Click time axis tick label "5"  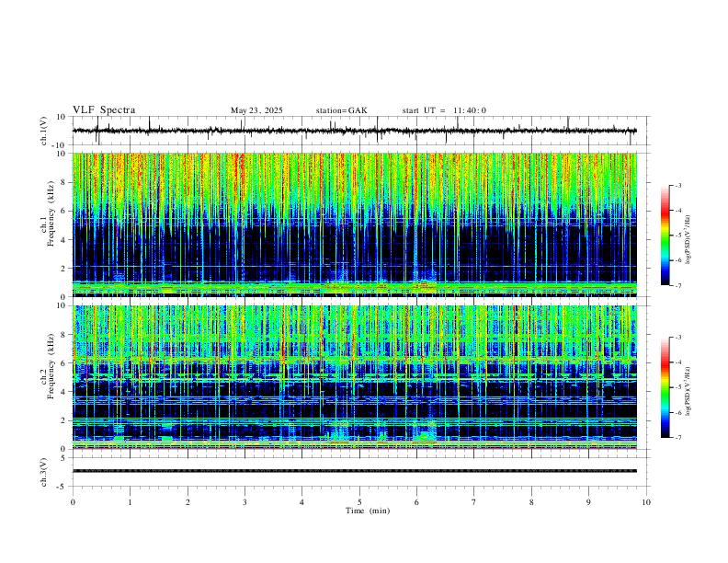tap(359, 502)
